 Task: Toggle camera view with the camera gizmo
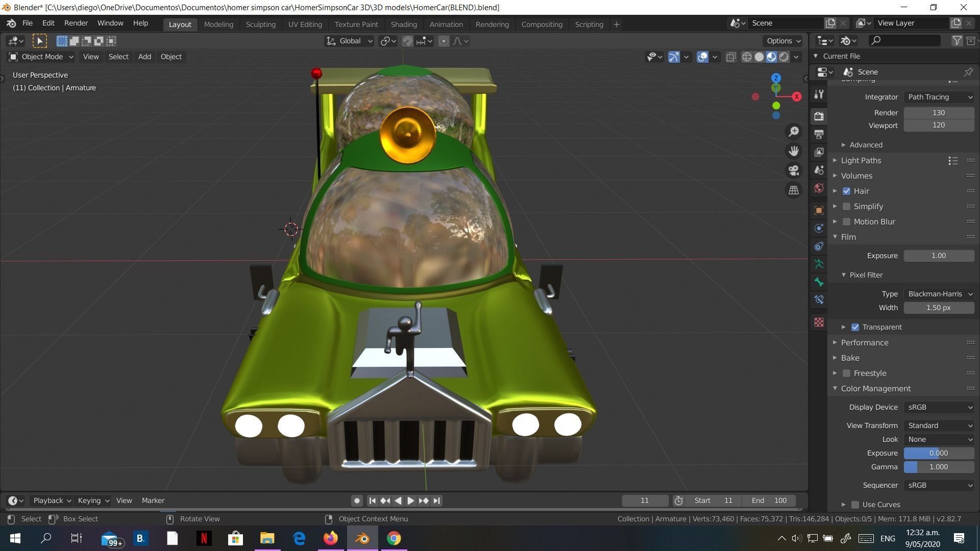pos(793,170)
